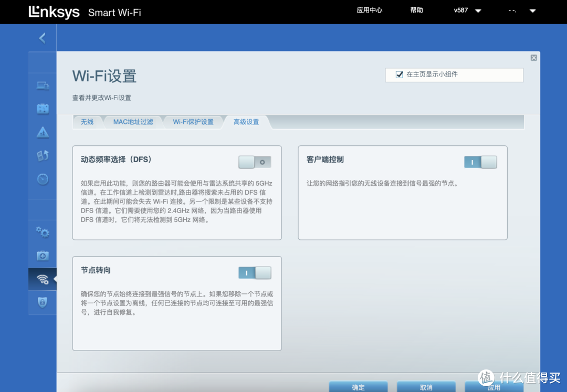The height and width of the screenshot is (392, 567).
Task: Enable the 动态频率选择 (DFS) toggle
Action: click(x=255, y=162)
